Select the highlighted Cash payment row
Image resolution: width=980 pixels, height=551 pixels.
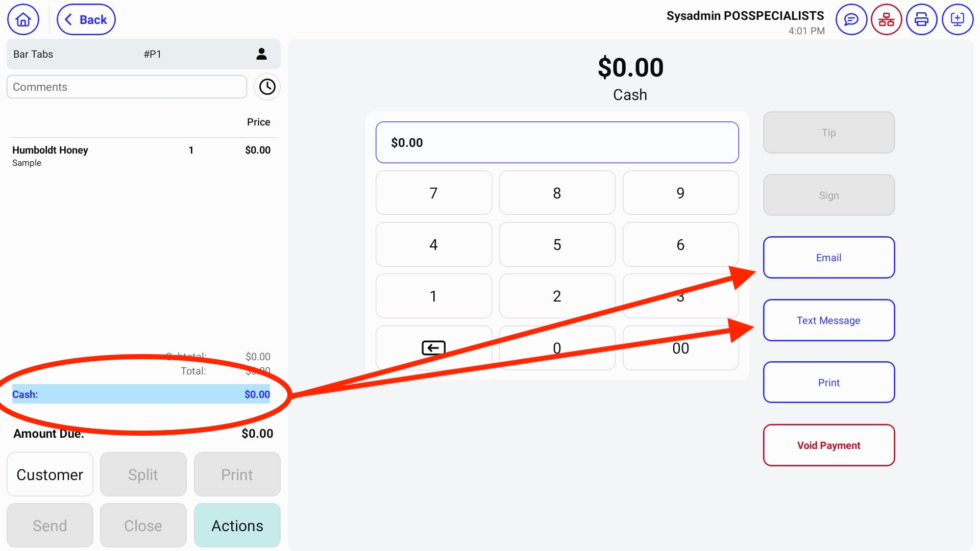point(141,394)
